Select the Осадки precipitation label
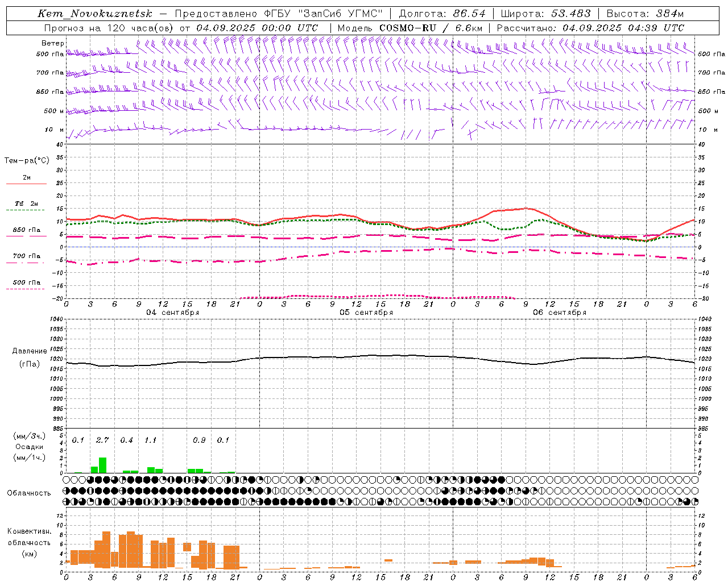The image size is (728, 582). [x=29, y=447]
